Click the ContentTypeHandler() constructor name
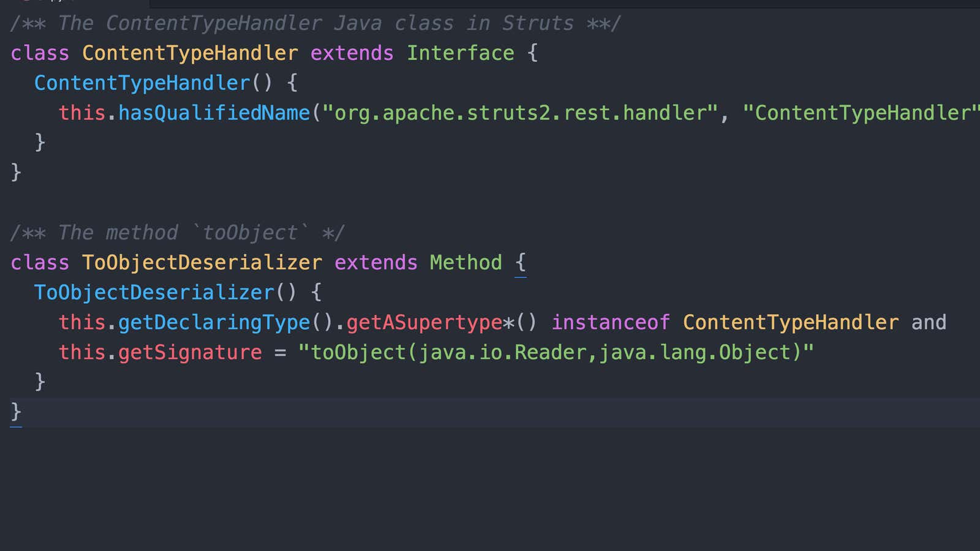 pyautogui.click(x=142, y=83)
